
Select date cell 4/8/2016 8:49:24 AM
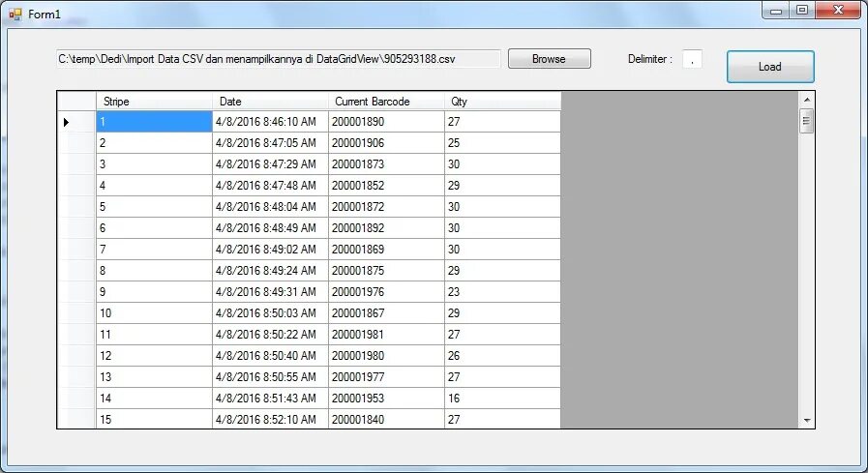pyautogui.click(x=270, y=271)
